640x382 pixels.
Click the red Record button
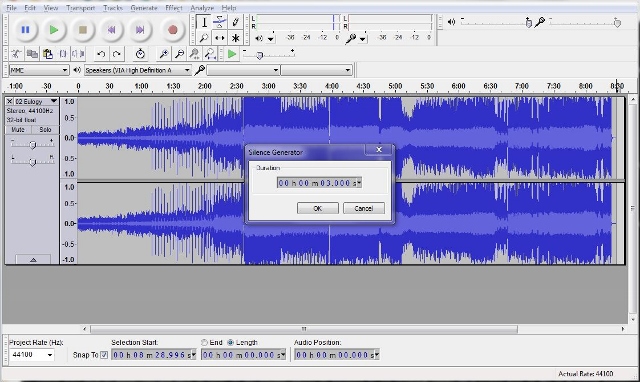pos(173,30)
